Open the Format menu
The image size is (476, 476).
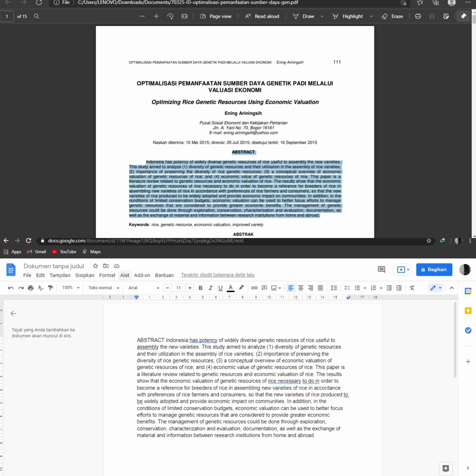coord(107,275)
